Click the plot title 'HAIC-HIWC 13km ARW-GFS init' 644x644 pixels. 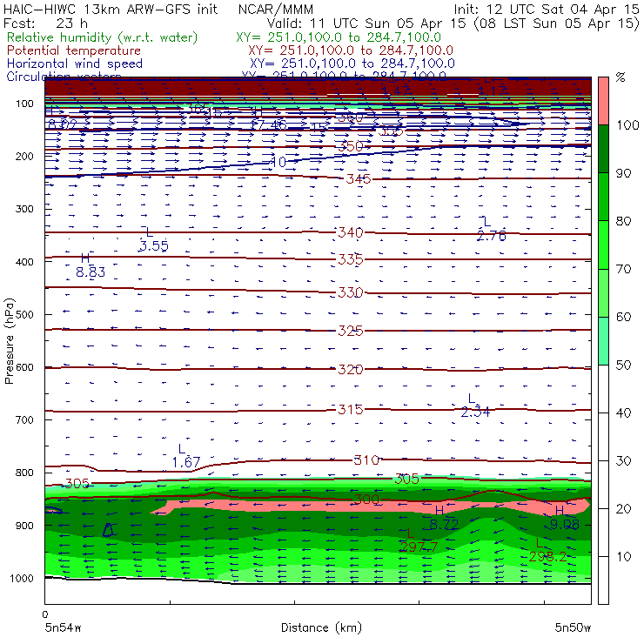pyautogui.click(x=110, y=9)
